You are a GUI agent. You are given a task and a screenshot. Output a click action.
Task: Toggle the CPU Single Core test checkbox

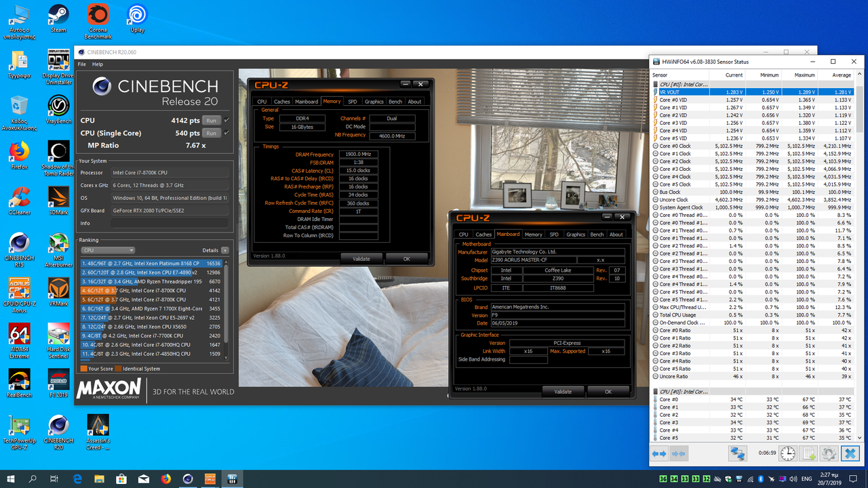click(x=226, y=133)
